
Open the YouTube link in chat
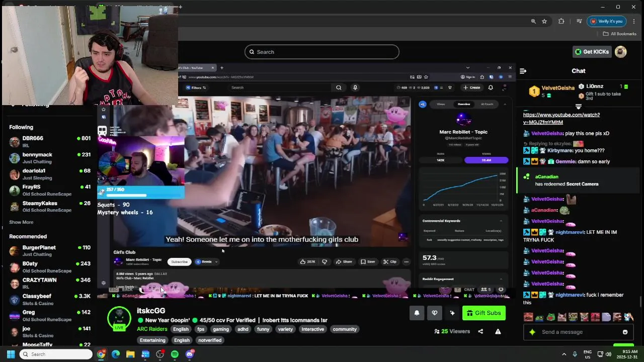[561, 119]
